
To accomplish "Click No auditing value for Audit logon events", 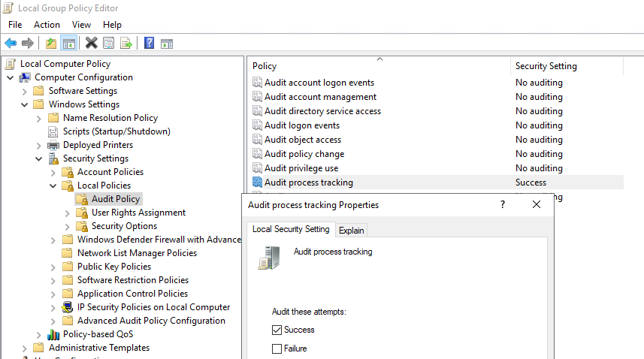I will coord(539,125).
